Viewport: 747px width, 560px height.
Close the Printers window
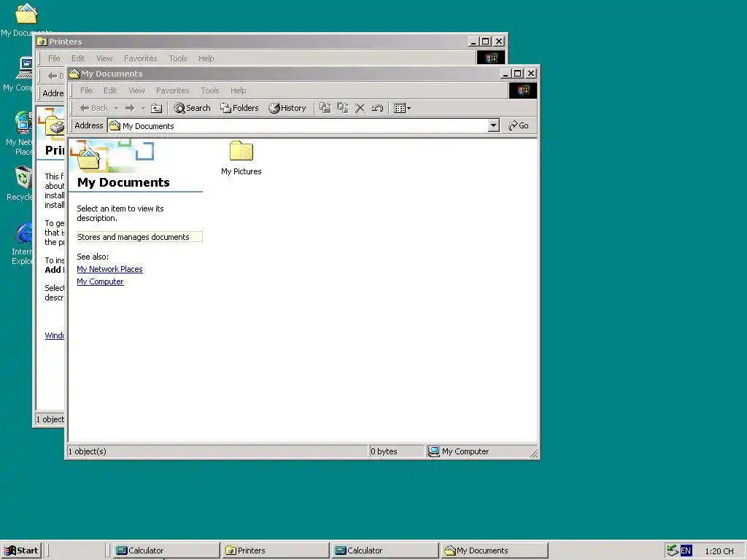click(x=499, y=42)
